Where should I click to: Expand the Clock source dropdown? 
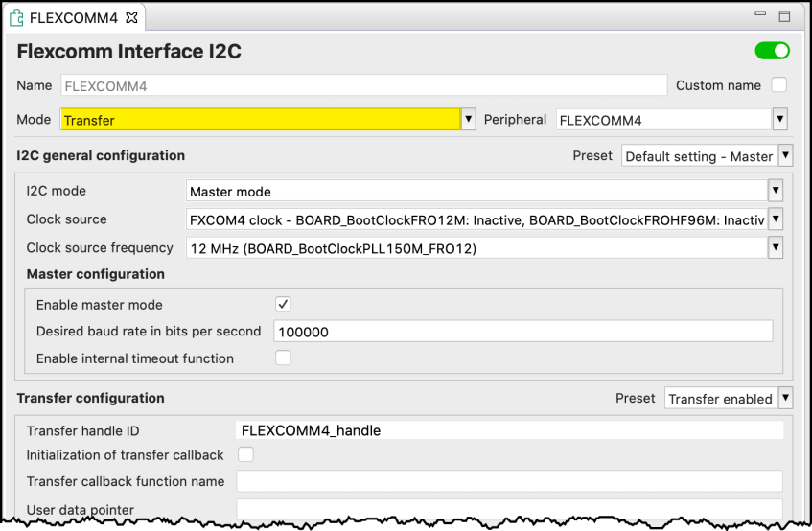pyautogui.click(x=776, y=220)
